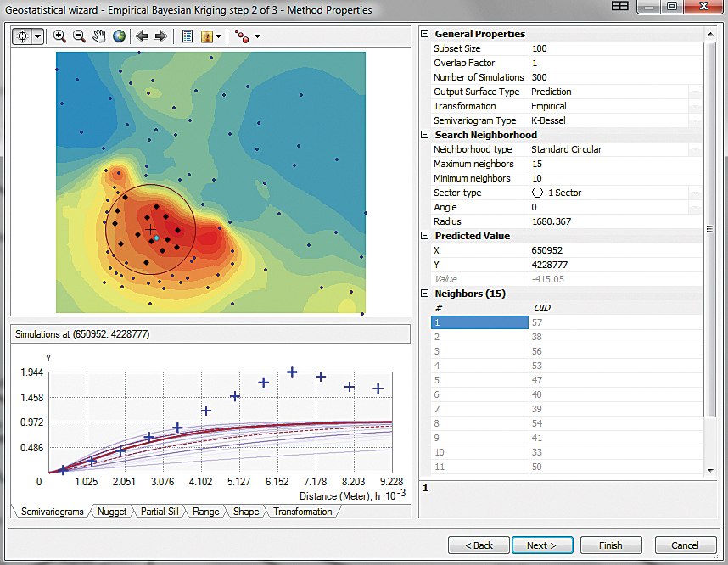Viewport: 728px width, 565px height.
Task: Select neighbor row with OID 38
Action: tap(538, 336)
